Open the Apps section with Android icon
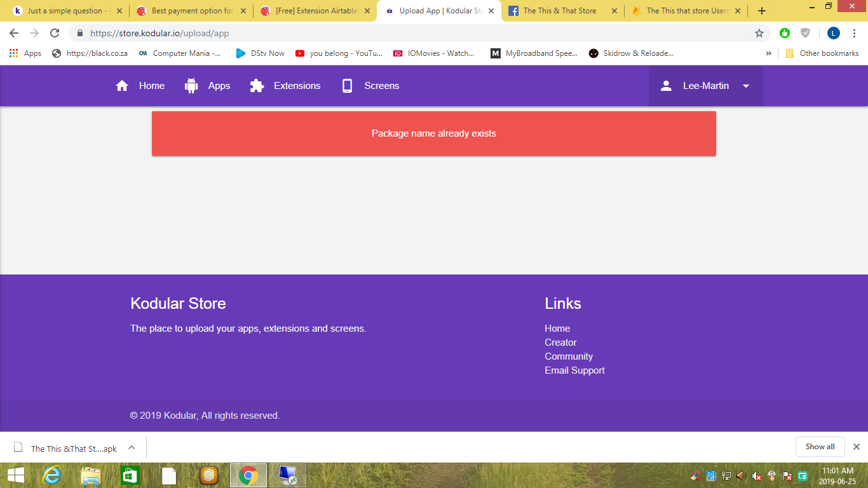The image size is (868, 488). (191, 86)
